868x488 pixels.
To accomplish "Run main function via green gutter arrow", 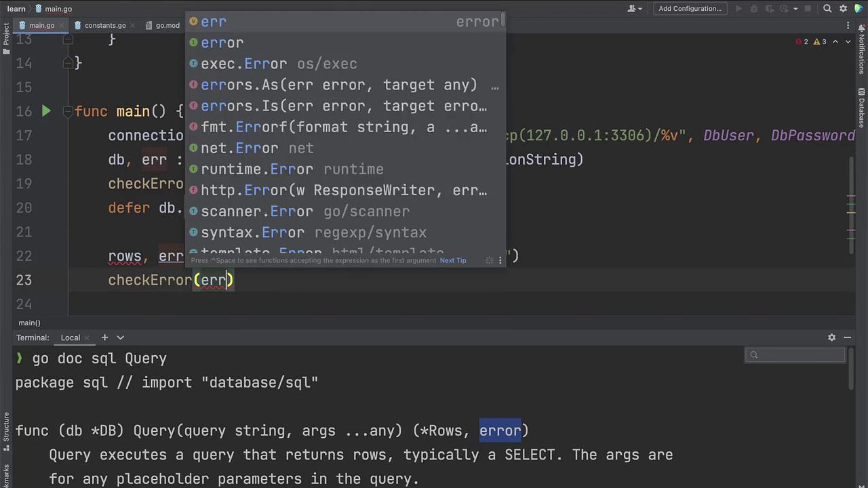I will 46,111.
